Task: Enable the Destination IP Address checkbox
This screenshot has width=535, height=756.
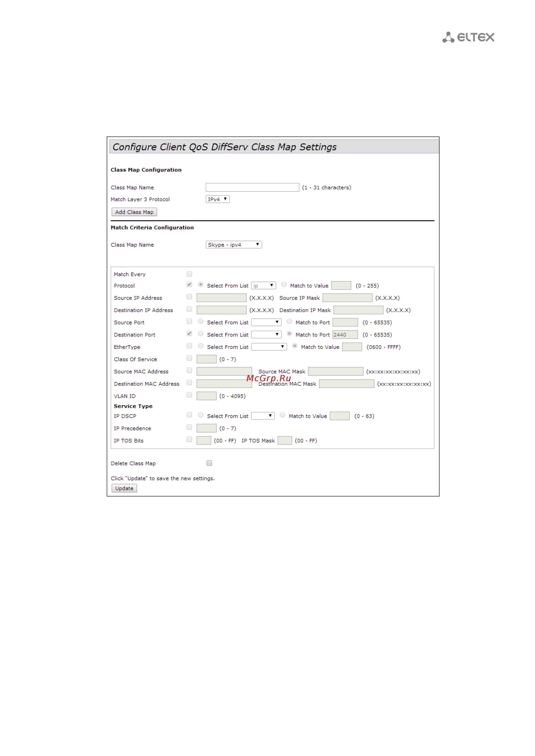Action: click(189, 309)
